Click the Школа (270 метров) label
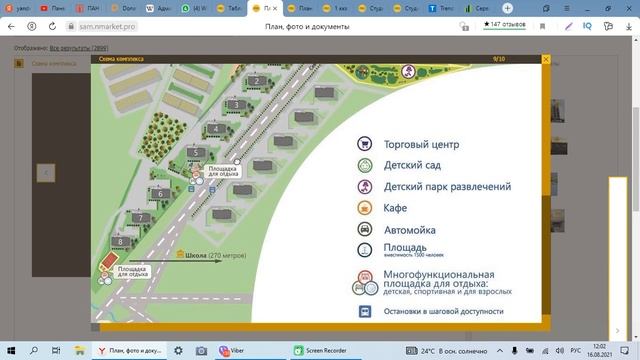Viewport: 640px width, 360px height. coord(216,256)
